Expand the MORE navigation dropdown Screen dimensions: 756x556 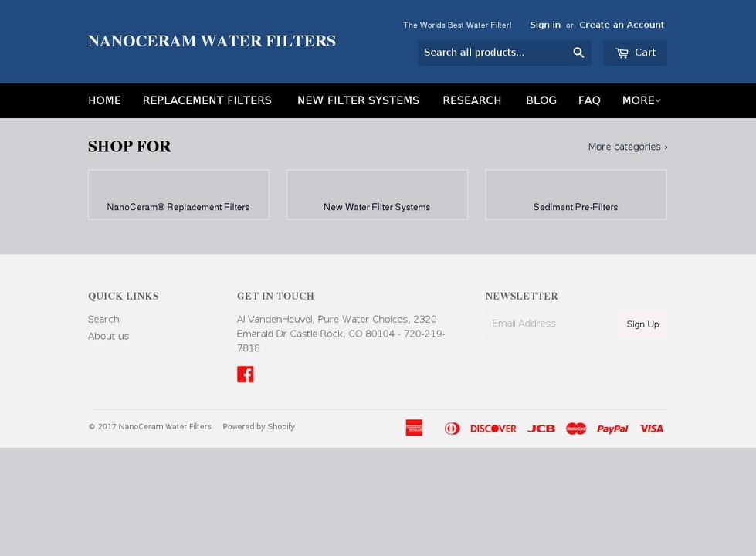point(641,100)
